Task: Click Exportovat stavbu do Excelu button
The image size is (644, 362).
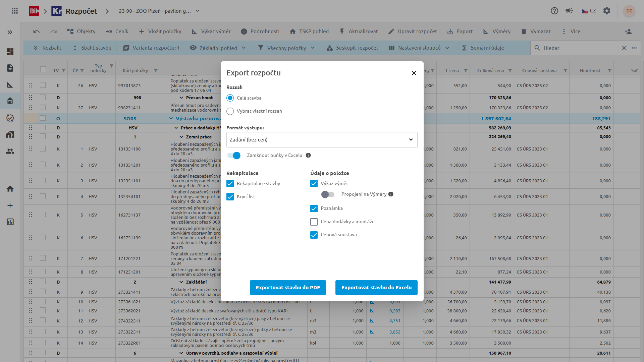Action: click(376, 288)
